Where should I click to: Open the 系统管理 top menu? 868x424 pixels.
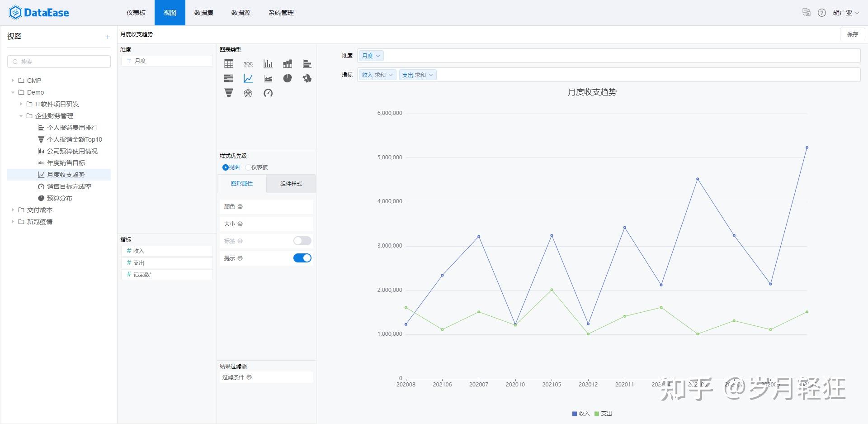click(x=281, y=13)
